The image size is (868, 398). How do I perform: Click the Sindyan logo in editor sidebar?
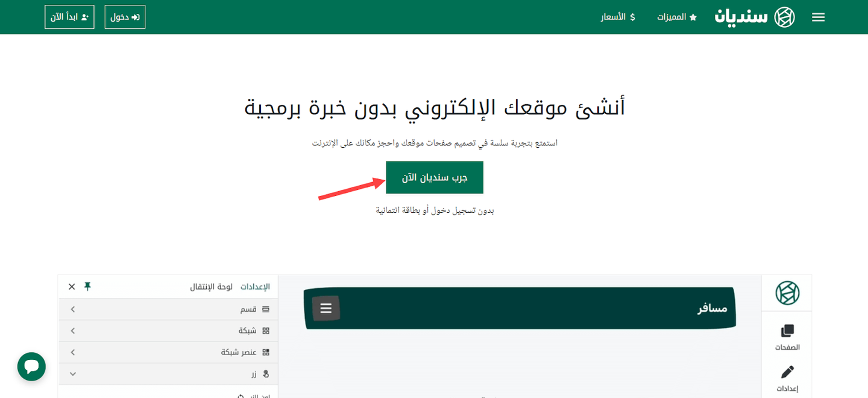pyautogui.click(x=787, y=293)
